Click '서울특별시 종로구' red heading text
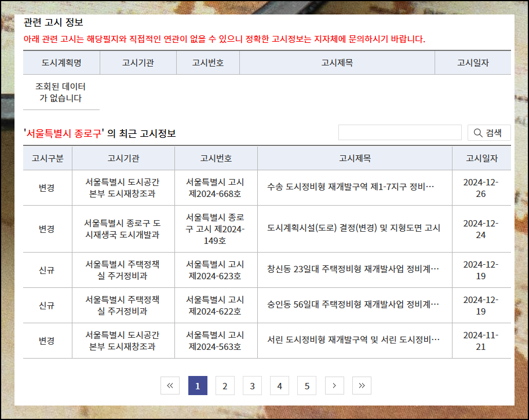The image size is (529, 420). point(64,134)
